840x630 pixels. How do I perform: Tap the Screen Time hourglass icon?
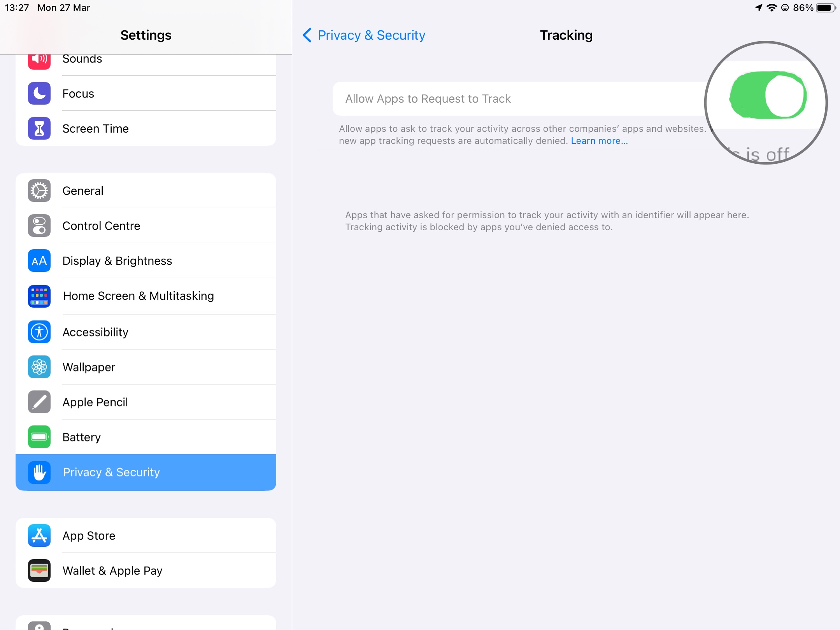39,128
